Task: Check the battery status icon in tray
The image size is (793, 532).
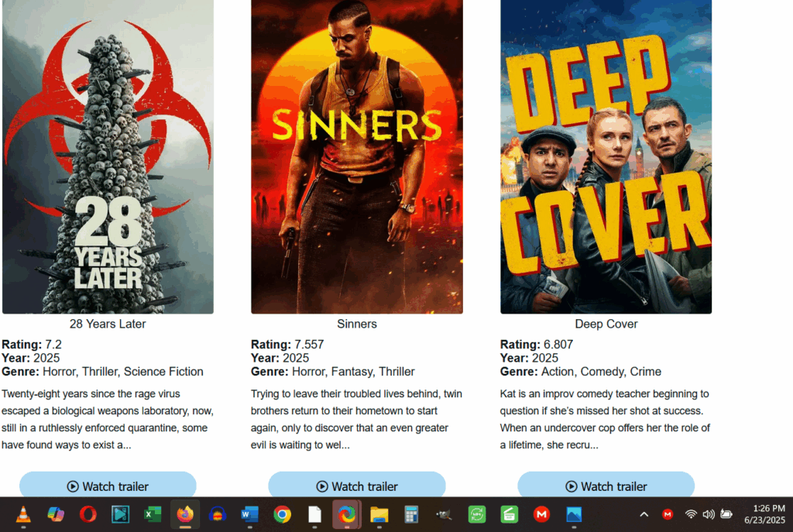Action: (726, 514)
